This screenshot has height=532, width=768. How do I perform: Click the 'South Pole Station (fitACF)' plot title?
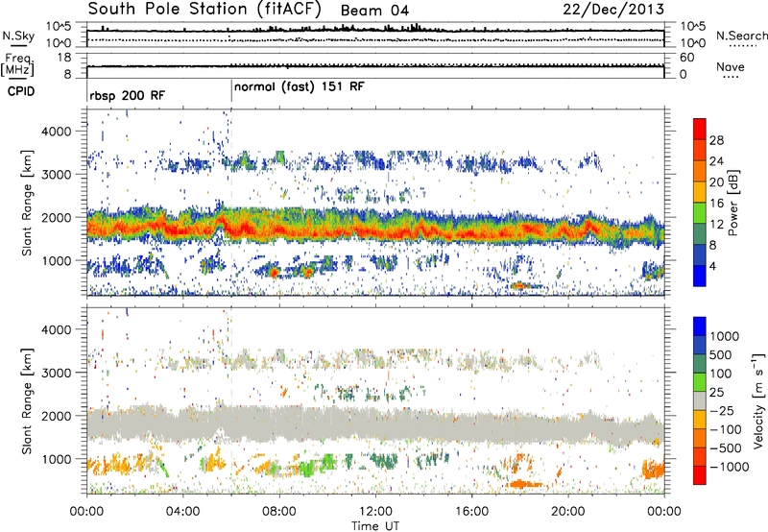(204, 10)
